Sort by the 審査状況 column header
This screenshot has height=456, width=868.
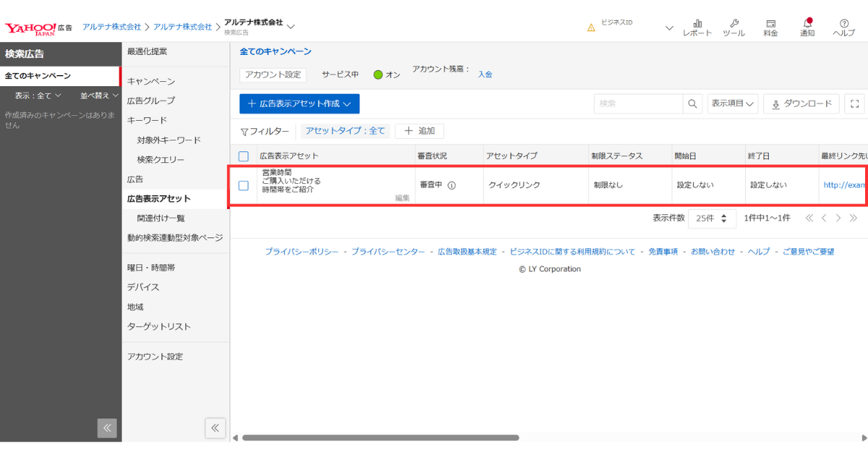432,156
